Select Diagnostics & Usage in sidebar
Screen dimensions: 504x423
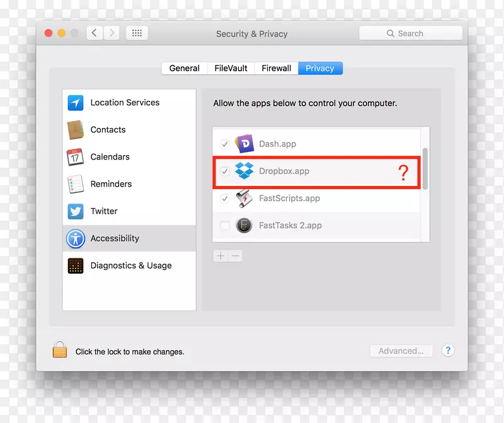[x=131, y=265]
